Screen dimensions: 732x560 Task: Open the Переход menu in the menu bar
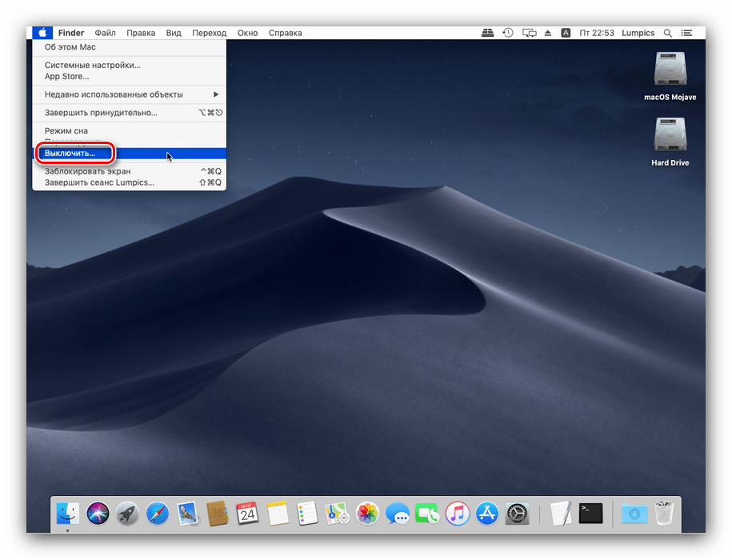point(209,33)
